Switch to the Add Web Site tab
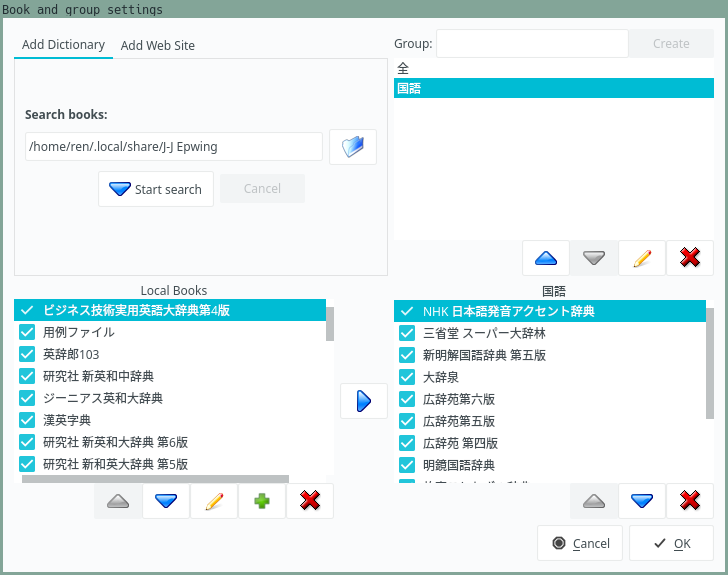Viewport: 728px width, 575px height. 158,45
